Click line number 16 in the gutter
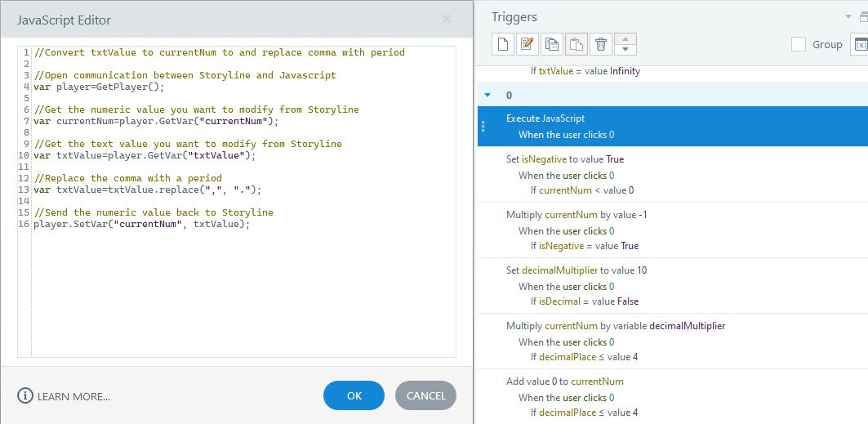The image size is (868, 424). tap(24, 224)
